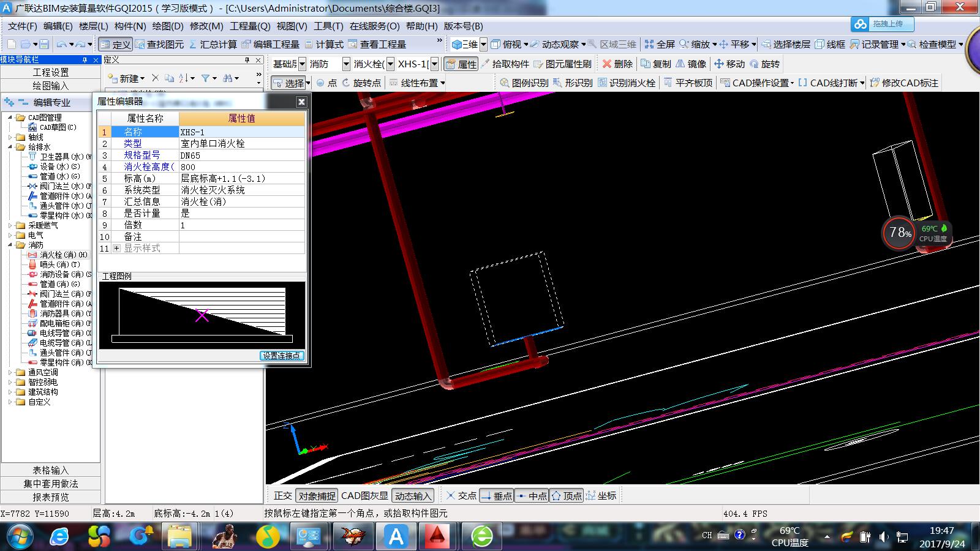Toggle 动态输入 dynamic input

(413, 495)
